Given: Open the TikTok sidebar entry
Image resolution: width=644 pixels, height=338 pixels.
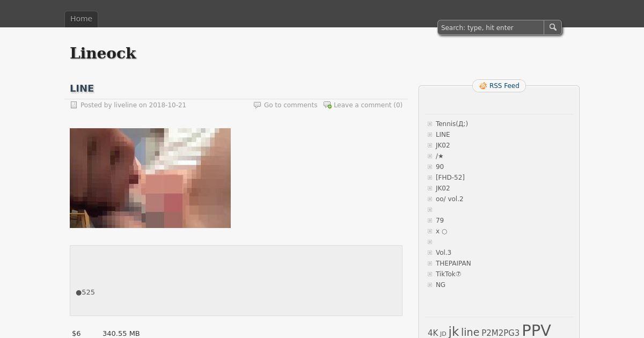Looking at the screenshot, I should pos(448,274).
